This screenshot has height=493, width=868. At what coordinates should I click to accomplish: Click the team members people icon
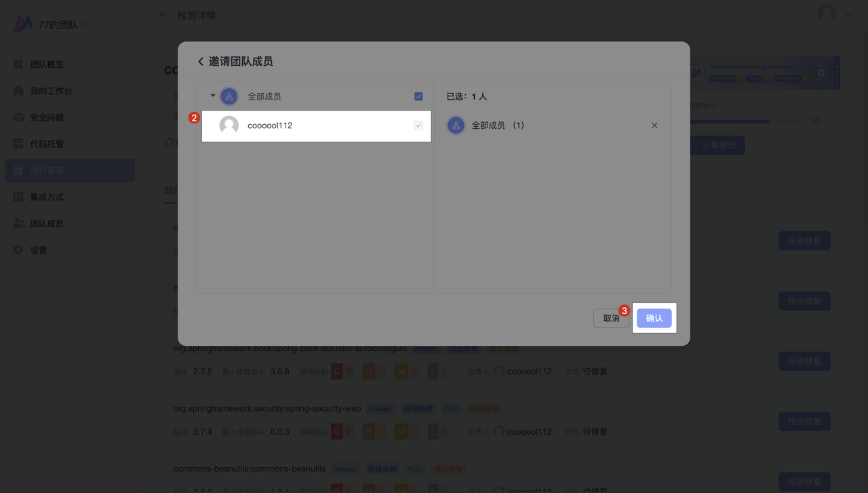tap(18, 223)
